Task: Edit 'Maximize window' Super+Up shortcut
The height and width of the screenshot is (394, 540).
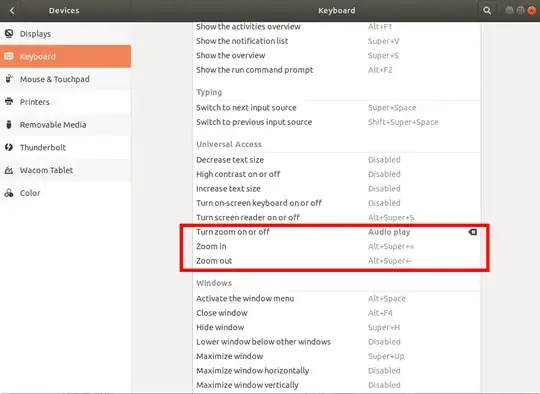Action: (336, 356)
